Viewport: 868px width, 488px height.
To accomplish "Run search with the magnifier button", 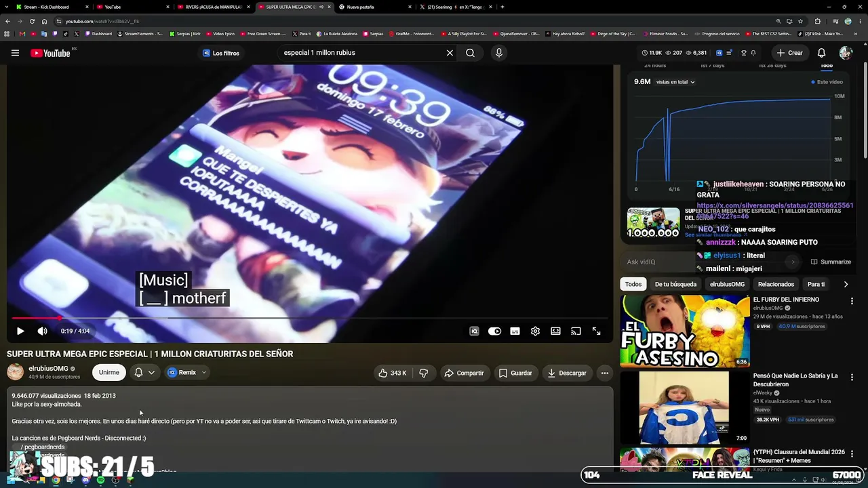I will (x=470, y=53).
